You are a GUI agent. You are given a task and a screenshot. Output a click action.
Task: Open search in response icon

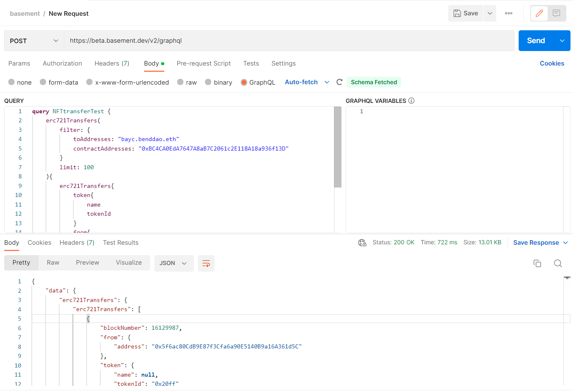(x=558, y=263)
